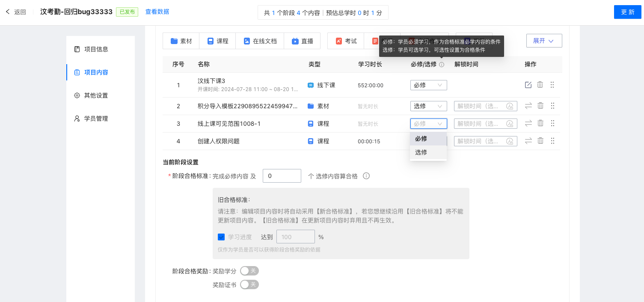Add a 课程 course item
Image resolution: width=644 pixels, height=302 pixels.
click(x=218, y=41)
